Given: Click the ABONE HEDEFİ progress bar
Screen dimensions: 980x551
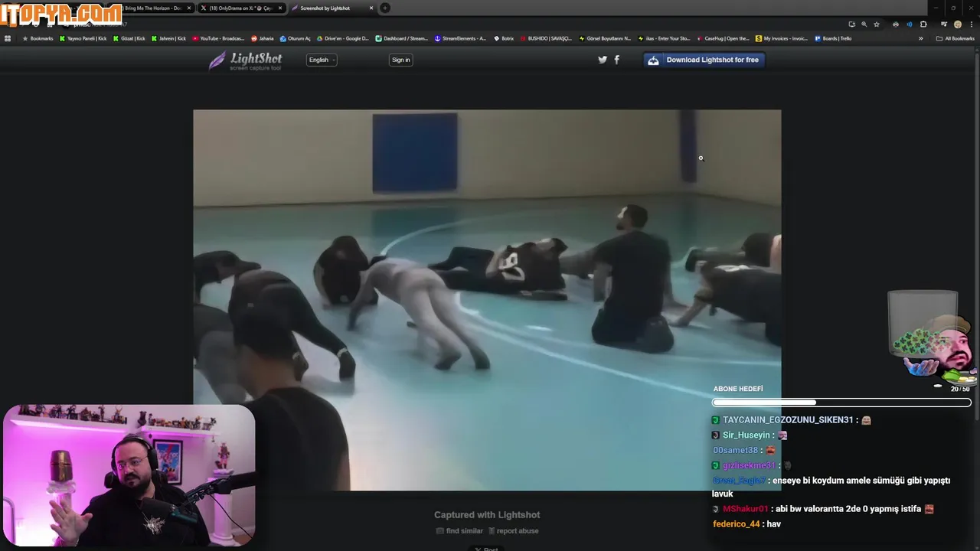Looking at the screenshot, I should pos(841,403).
